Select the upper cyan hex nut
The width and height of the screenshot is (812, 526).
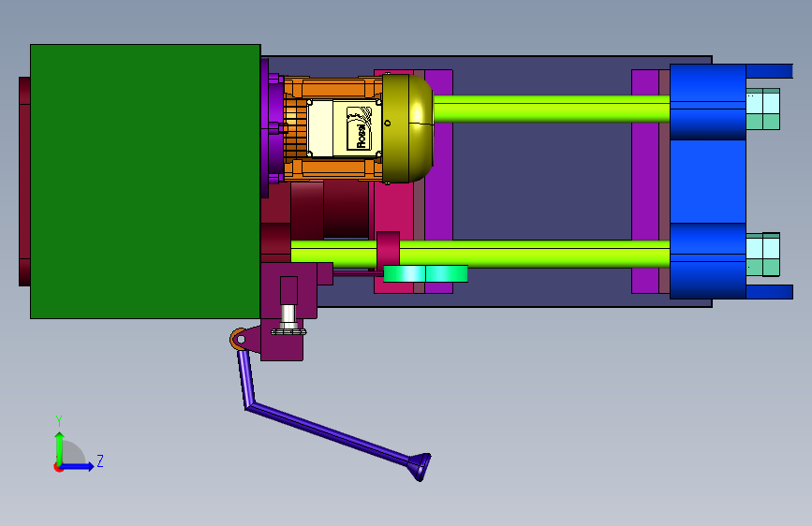[x=762, y=109]
